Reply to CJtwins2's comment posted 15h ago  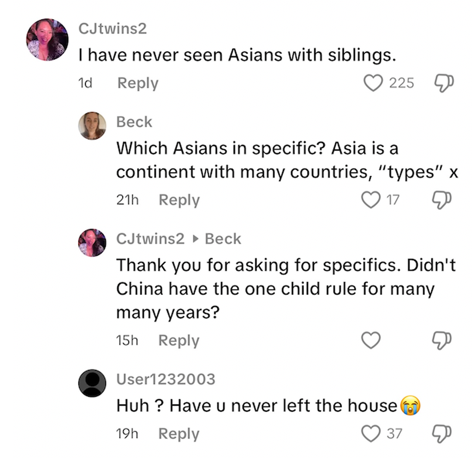tap(179, 340)
